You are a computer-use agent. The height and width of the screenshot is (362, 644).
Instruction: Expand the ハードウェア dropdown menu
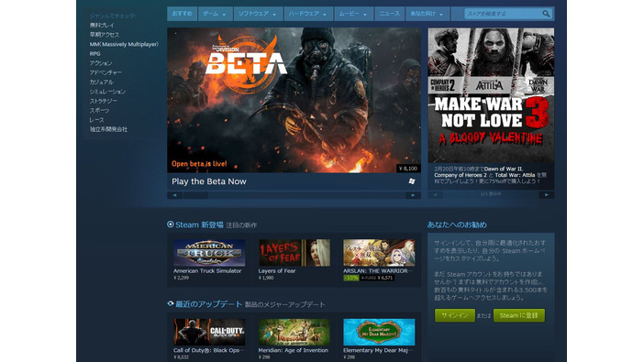click(x=308, y=14)
